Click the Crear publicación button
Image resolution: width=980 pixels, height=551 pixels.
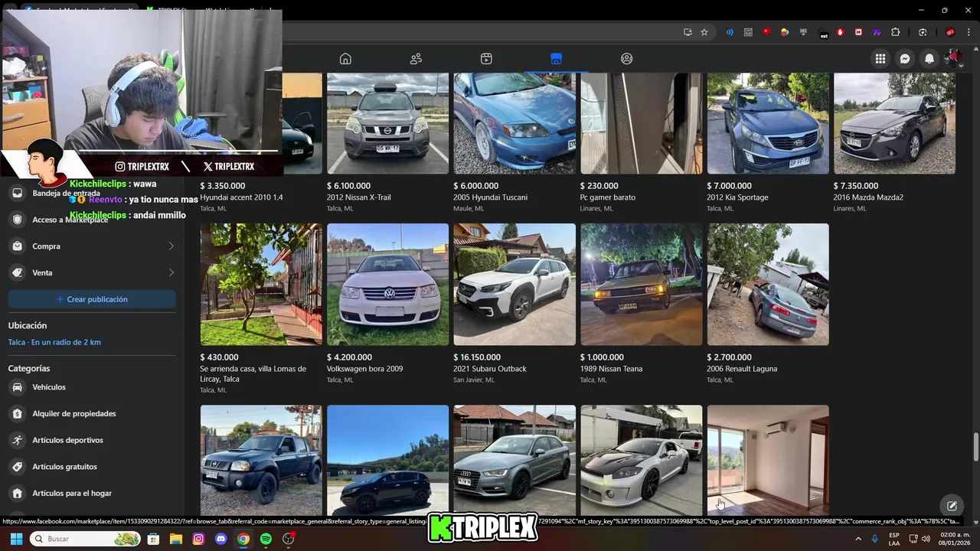pyautogui.click(x=92, y=299)
